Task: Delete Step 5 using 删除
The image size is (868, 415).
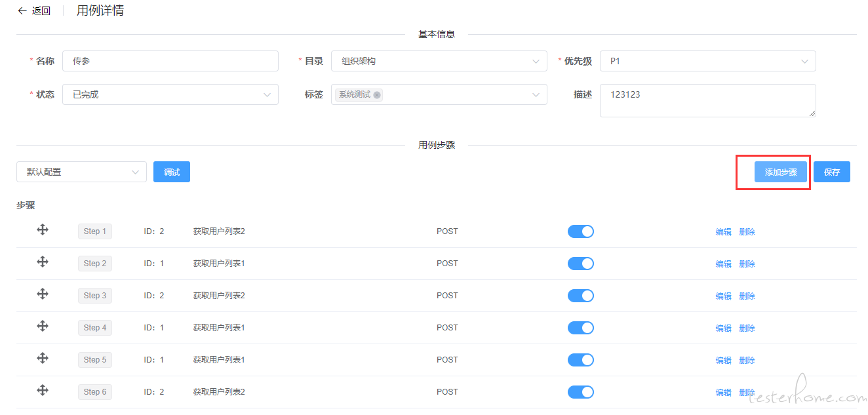Action: [x=747, y=360]
